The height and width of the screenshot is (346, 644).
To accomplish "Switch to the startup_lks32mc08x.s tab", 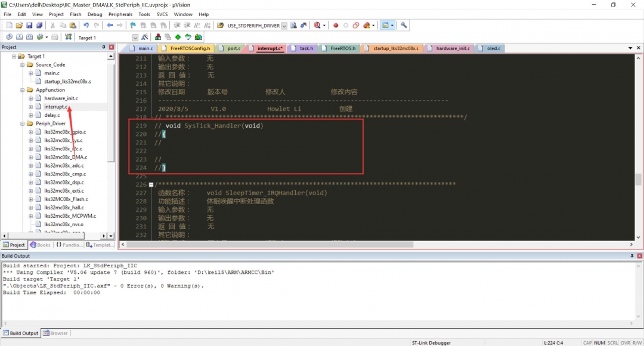I will point(391,48).
